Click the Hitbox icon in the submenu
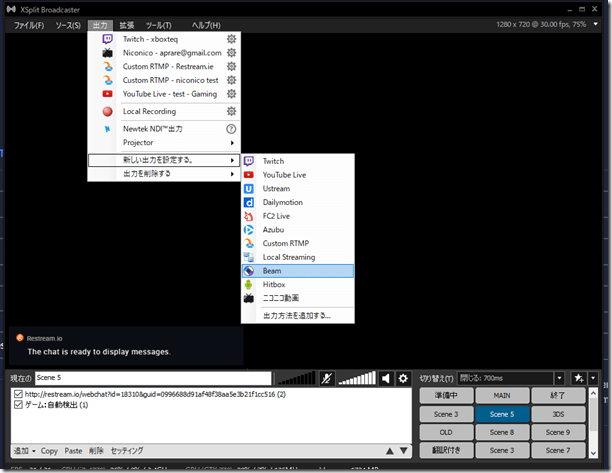The image size is (612, 473). click(x=249, y=285)
